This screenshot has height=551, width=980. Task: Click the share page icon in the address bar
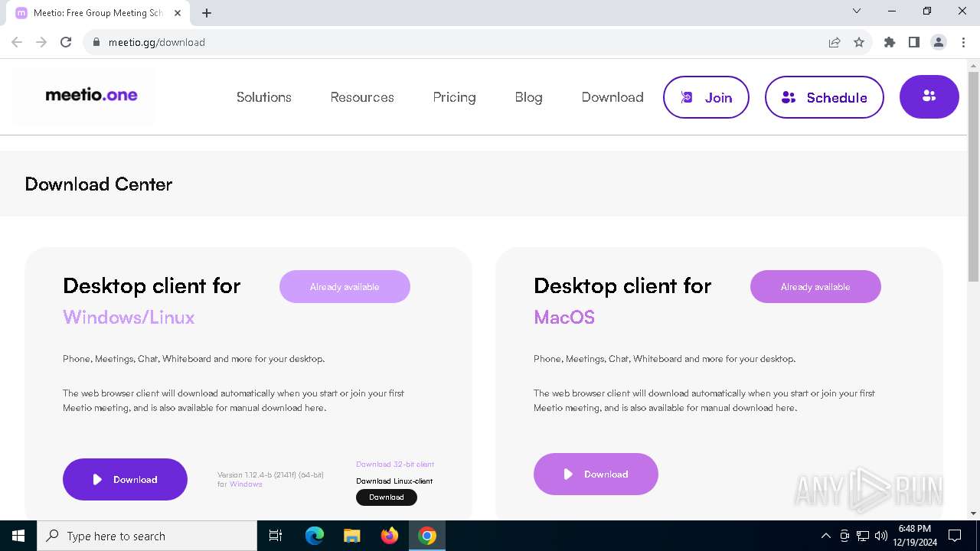point(835,42)
